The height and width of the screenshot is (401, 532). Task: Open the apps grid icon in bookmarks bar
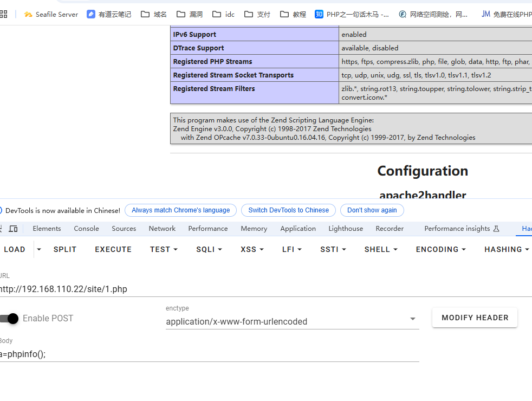(x=4, y=14)
